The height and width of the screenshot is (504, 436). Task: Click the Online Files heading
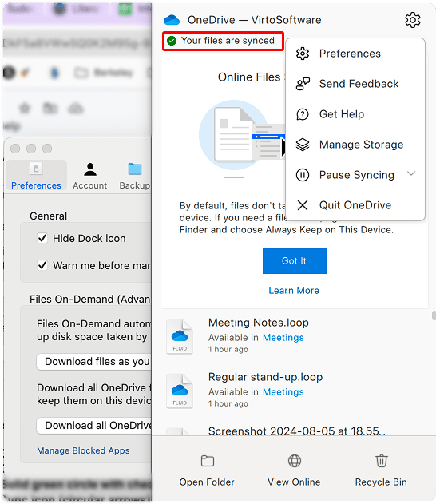(x=249, y=77)
